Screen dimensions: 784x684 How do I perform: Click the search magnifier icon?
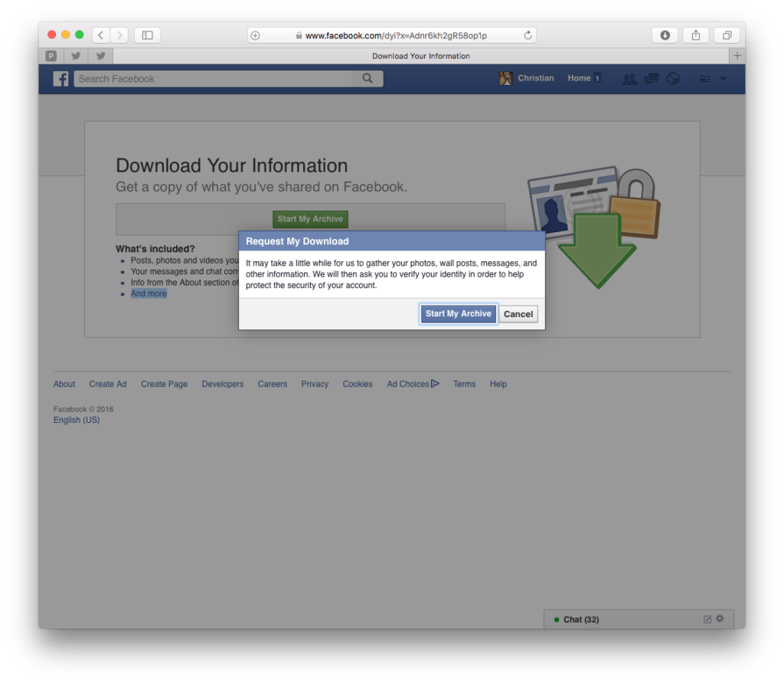point(367,78)
